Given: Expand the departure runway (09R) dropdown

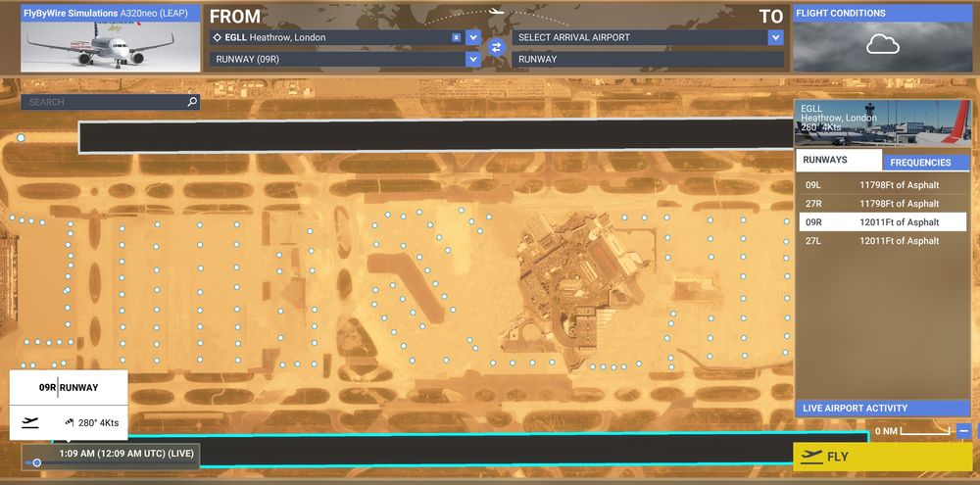Looking at the screenshot, I should (x=473, y=59).
